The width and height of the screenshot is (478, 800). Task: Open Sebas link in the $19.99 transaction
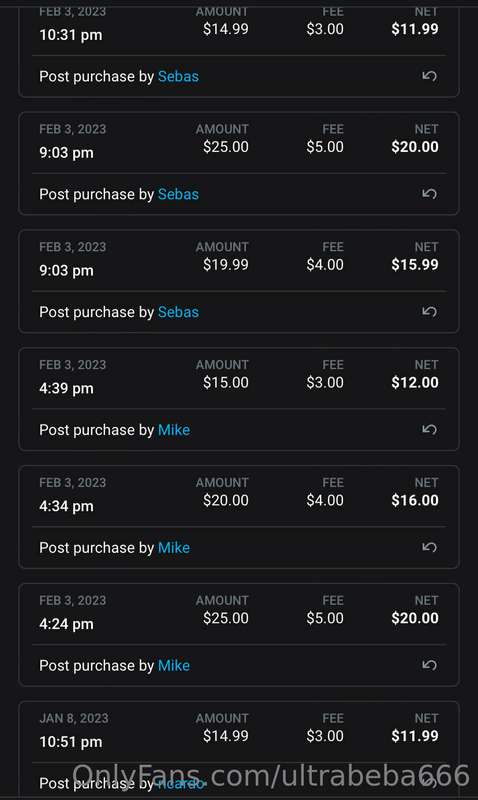(x=178, y=312)
